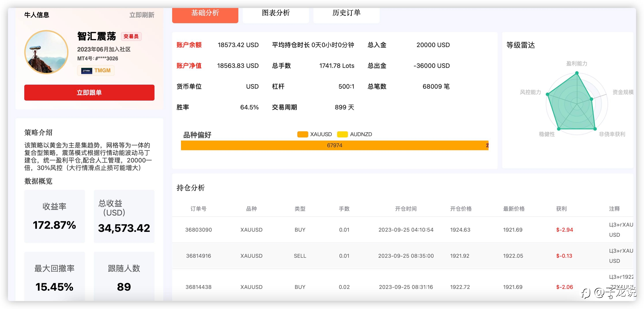Click the XAUUSD orange legend swatch
The width and height of the screenshot is (644, 309).
(303, 134)
